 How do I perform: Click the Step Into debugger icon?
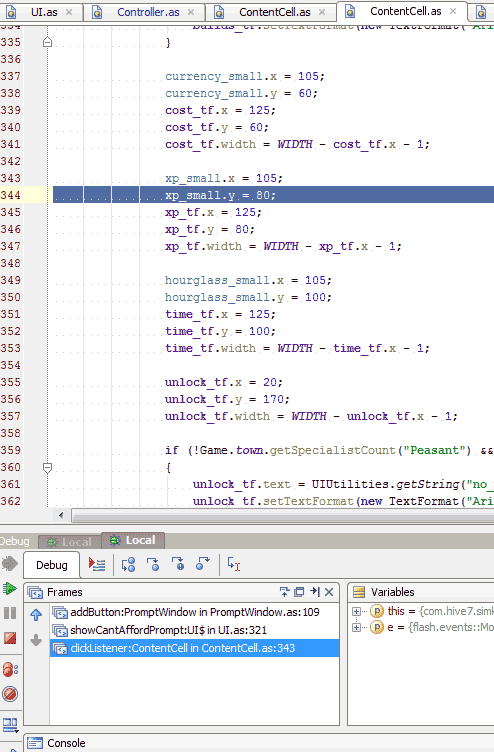[x=153, y=564]
